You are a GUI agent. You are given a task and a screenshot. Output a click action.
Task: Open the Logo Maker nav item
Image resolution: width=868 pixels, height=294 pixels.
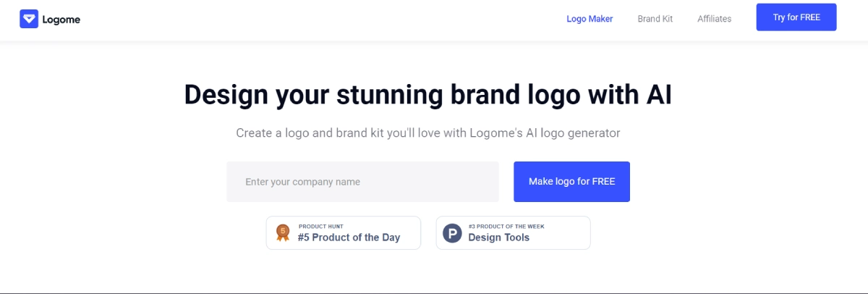590,19
